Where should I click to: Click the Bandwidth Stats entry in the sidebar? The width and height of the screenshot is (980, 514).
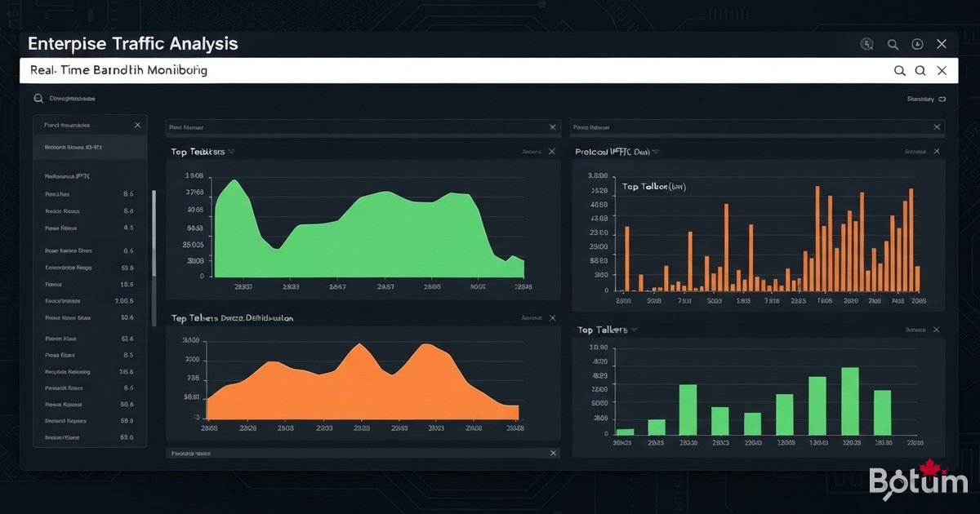tap(80, 148)
